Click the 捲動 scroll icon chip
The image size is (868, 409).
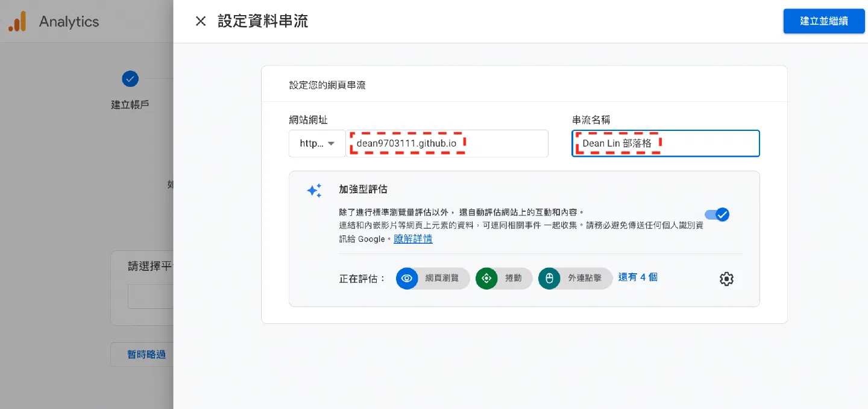tap(504, 279)
